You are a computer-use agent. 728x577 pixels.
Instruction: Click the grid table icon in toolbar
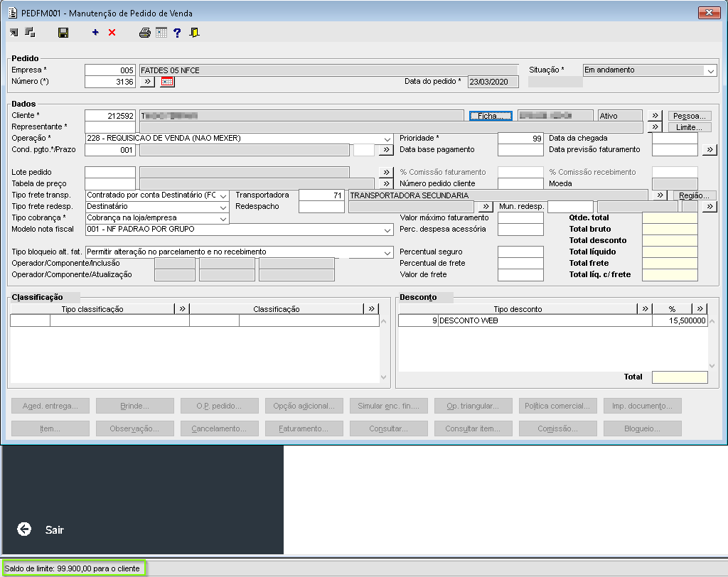pyautogui.click(x=161, y=33)
